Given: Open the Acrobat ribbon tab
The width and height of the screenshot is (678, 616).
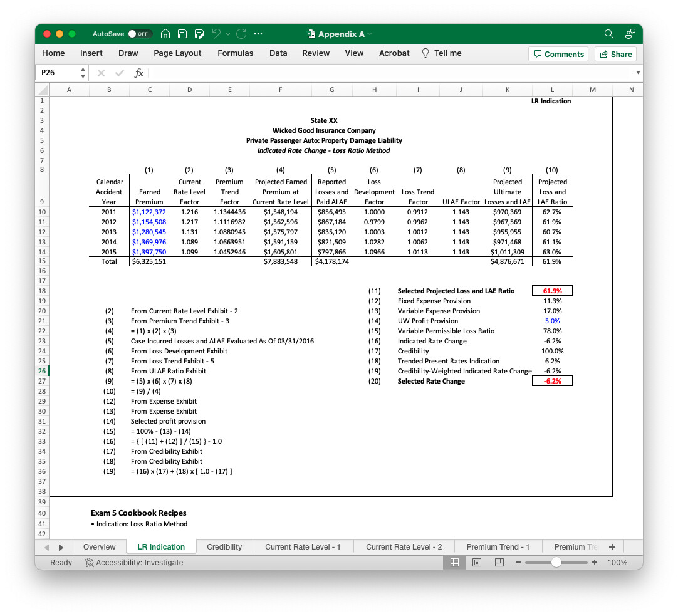Looking at the screenshot, I should click(394, 53).
